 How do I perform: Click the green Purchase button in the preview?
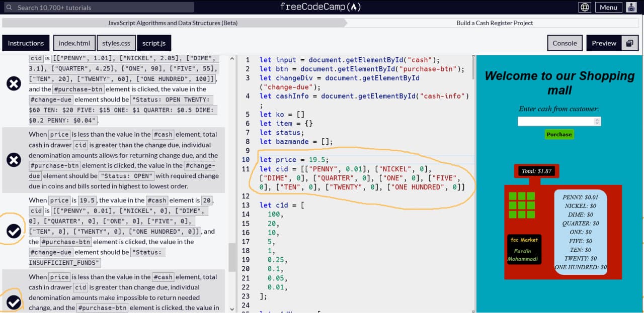click(x=559, y=134)
